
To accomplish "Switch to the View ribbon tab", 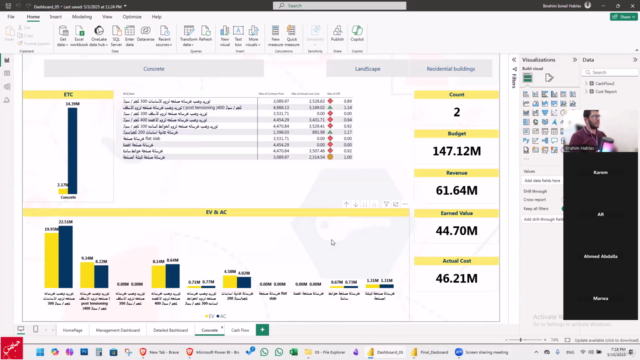I will (107, 17).
